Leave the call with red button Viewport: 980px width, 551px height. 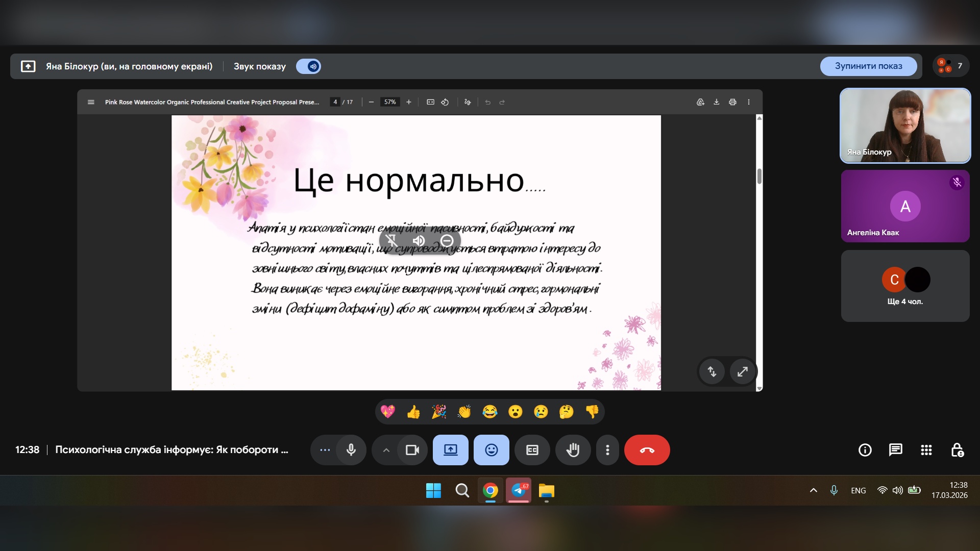(x=647, y=450)
